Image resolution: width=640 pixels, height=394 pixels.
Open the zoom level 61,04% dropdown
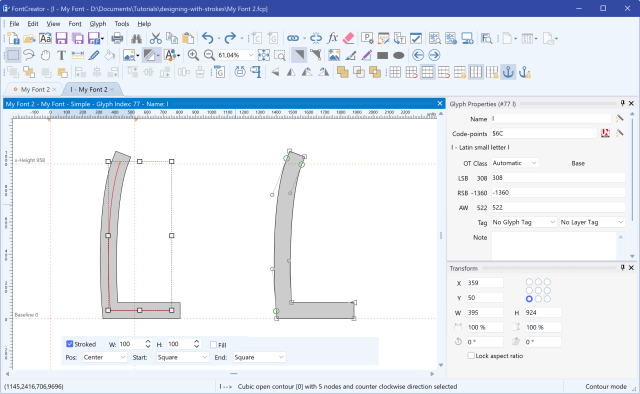251,55
